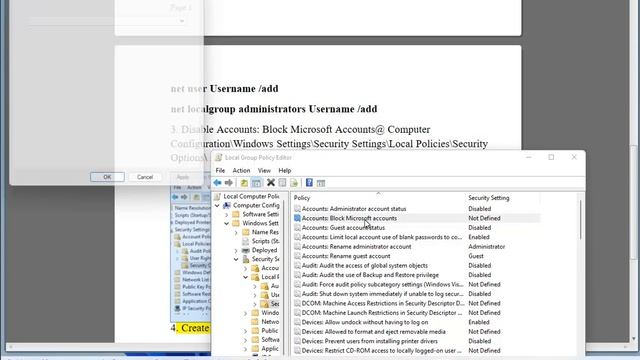Select 'DCOM: Machine Launch Restrictions' policy
Viewport: 640px width, 360px height.
[382, 313]
